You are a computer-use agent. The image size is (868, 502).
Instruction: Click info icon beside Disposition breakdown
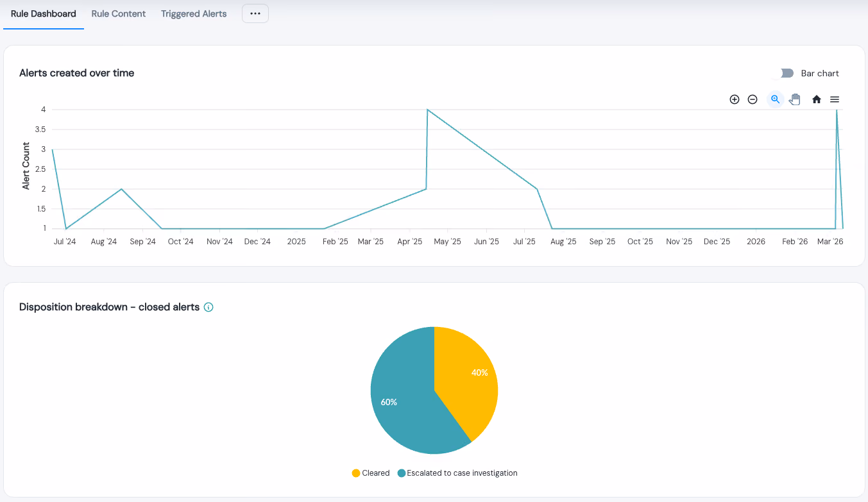tap(208, 307)
